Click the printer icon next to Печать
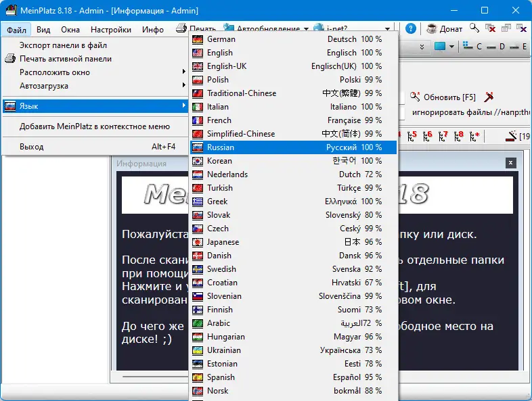Viewport: 532px width, 401px height. (181, 28)
